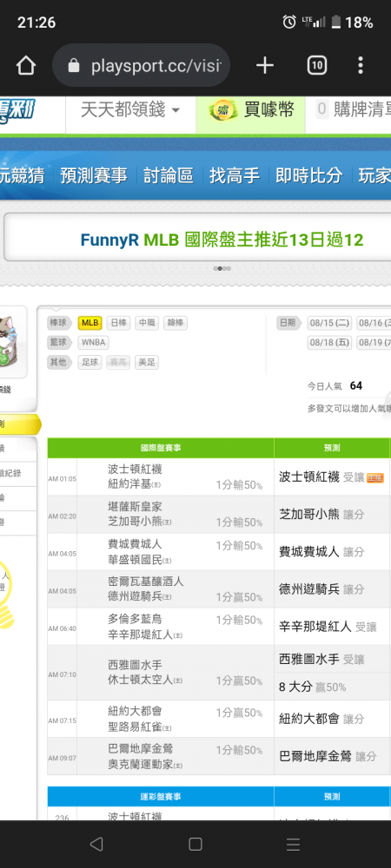Tap the battery status icon
Image resolution: width=391 pixels, height=868 pixels.
335,23
